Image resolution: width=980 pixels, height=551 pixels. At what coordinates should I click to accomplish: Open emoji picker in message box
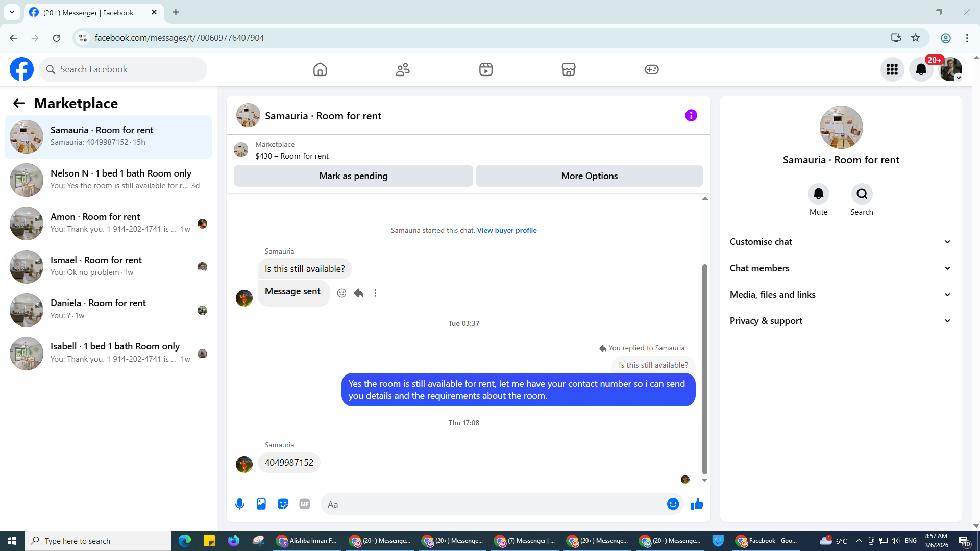(673, 504)
